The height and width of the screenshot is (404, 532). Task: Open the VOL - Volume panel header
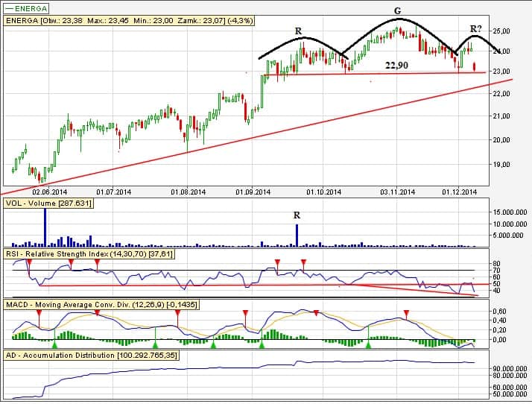(48, 203)
